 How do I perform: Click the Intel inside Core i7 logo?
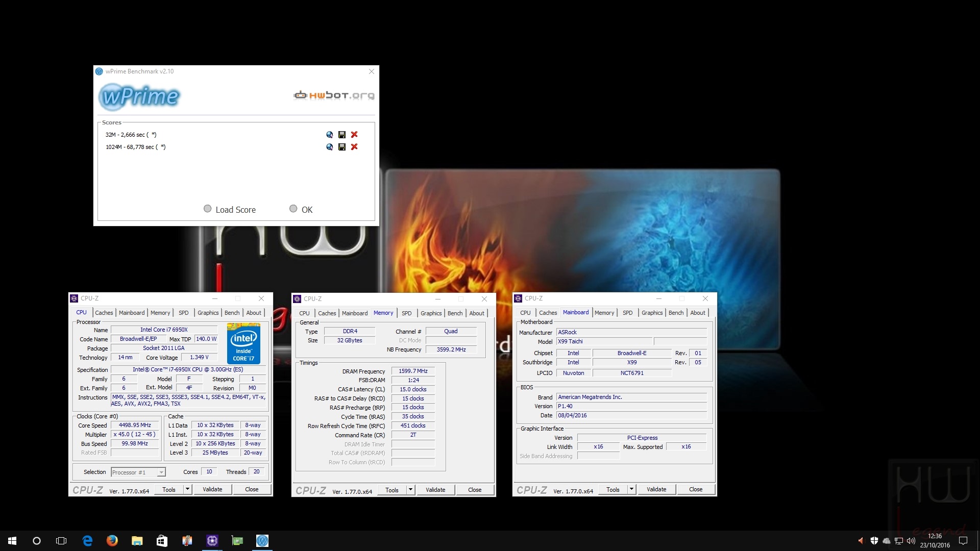pos(243,343)
